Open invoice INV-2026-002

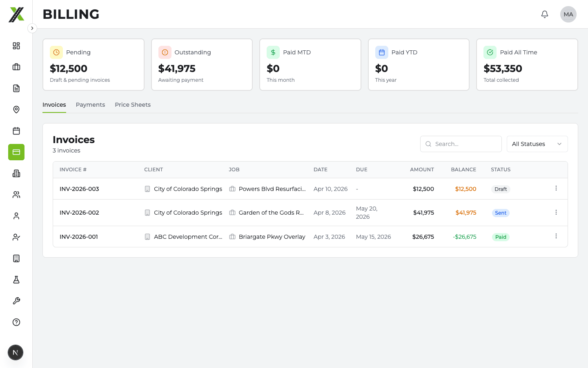79,213
